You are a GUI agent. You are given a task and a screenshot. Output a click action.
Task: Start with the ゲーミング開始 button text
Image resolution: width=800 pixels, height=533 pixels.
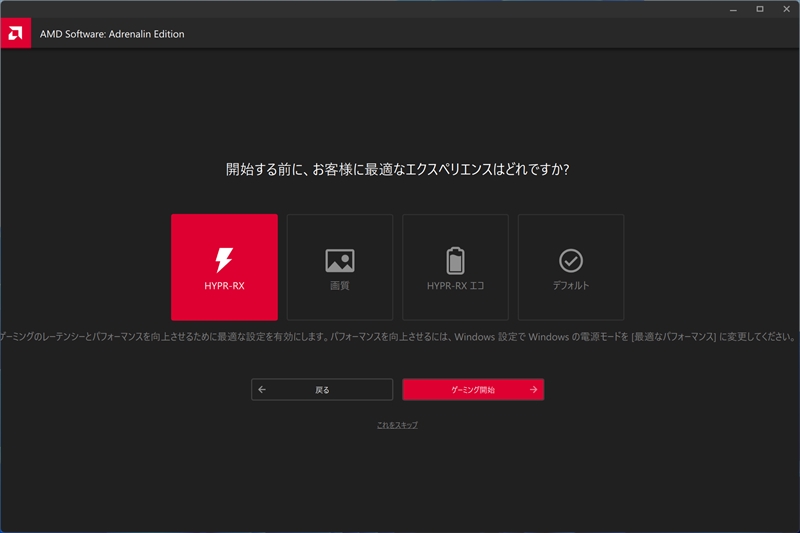pos(472,390)
